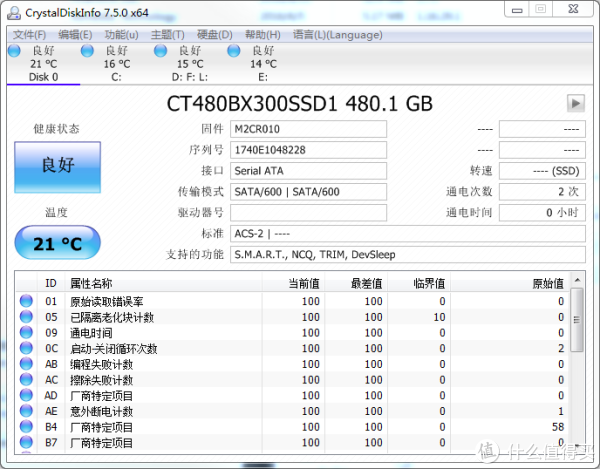Click the scrollbar up arrow in attribute list
Viewport: 600px width, 469px height.
[x=577, y=280]
